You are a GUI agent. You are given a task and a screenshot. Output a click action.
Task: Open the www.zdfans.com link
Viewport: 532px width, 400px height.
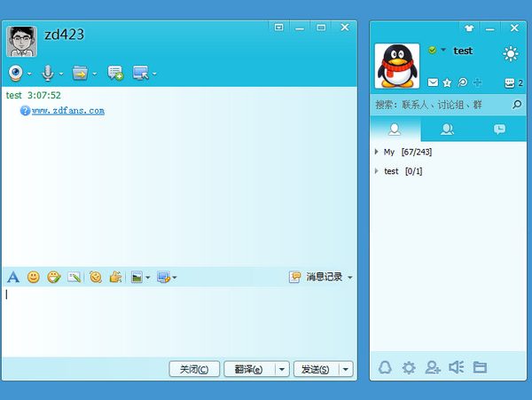tap(68, 111)
